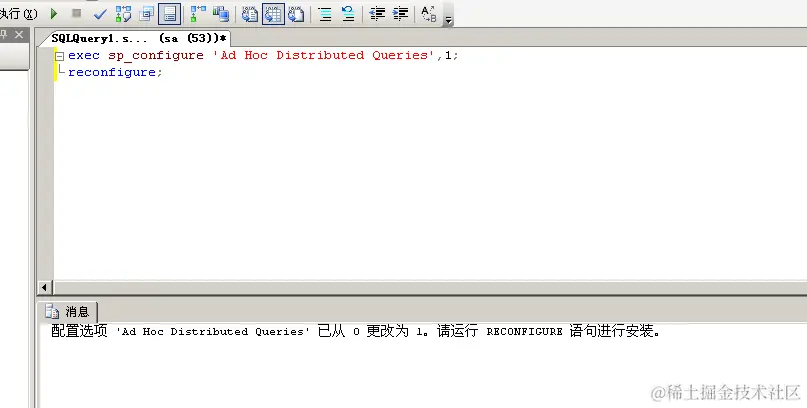Increase indent toolbar icon
Image resolution: width=807 pixels, height=408 pixels.
[400, 14]
